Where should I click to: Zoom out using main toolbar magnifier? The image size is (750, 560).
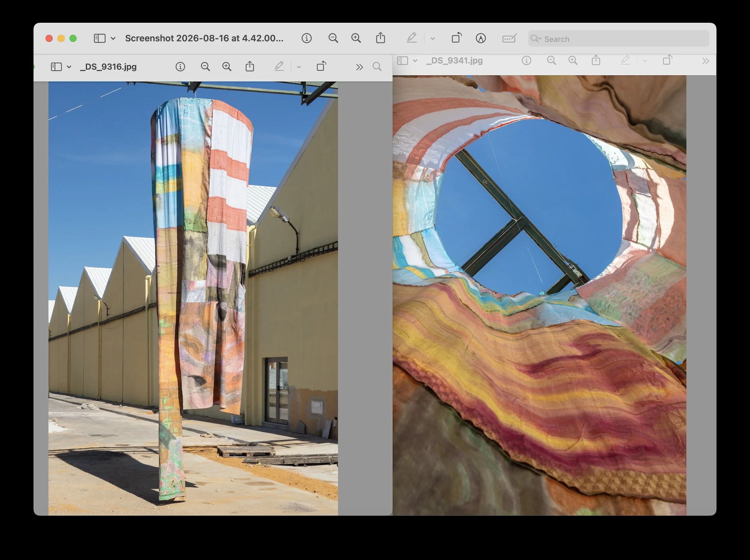[333, 38]
